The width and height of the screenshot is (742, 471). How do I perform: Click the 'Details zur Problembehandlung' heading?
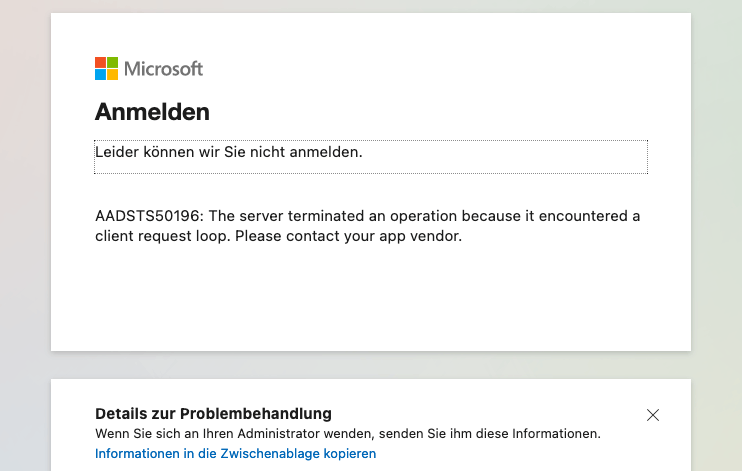[x=213, y=414]
